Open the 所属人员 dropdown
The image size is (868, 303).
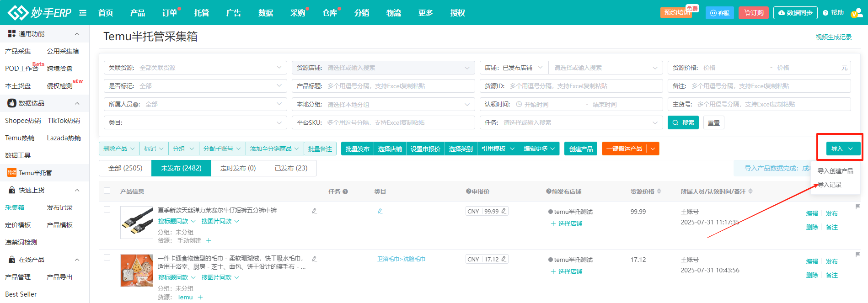pos(195,104)
